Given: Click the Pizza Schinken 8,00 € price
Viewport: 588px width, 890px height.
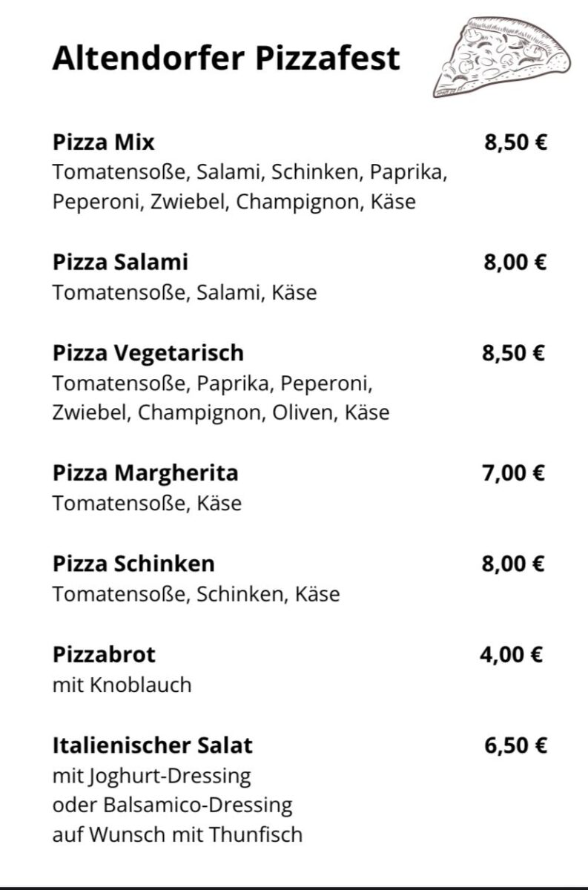Looking at the screenshot, I should click(514, 564).
